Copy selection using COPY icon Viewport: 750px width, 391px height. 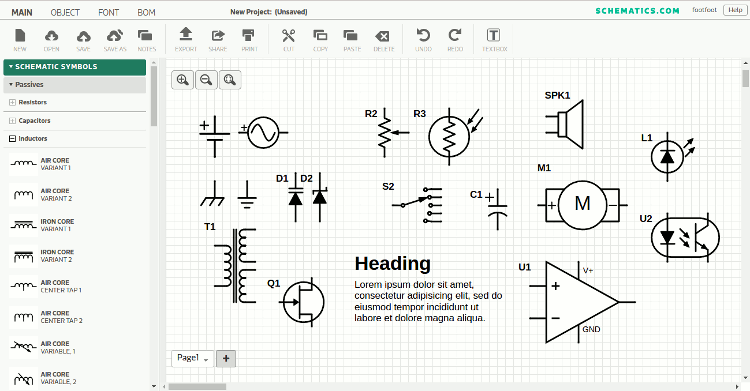(x=320, y=40)
